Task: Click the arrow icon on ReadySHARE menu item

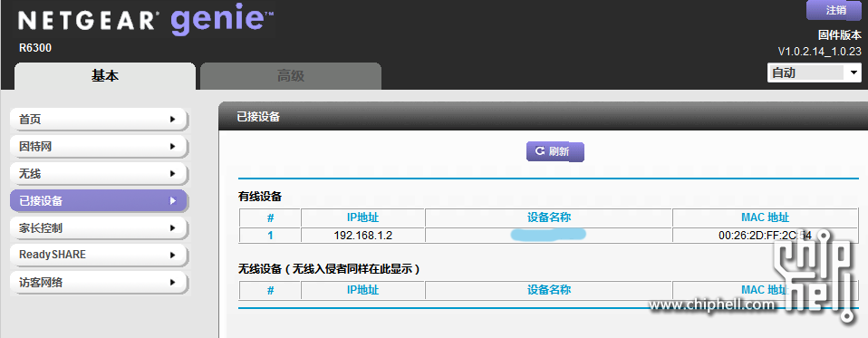Action: click(173, 255)
